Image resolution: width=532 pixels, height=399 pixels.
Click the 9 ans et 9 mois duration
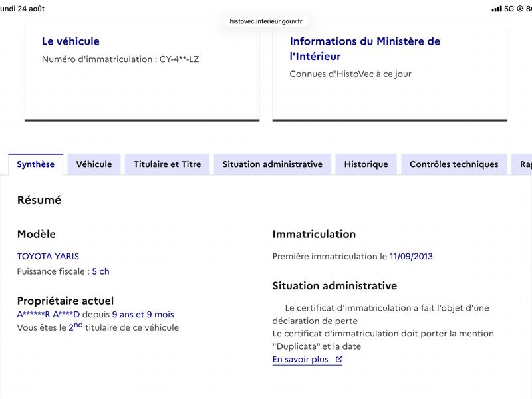[x=143, y=314]
